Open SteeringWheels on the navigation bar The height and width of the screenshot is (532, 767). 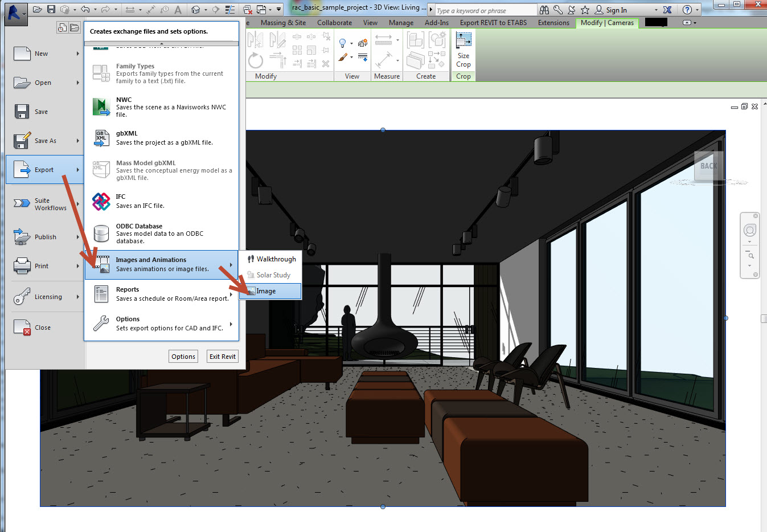pyautogui.click(x=749, y=230)
